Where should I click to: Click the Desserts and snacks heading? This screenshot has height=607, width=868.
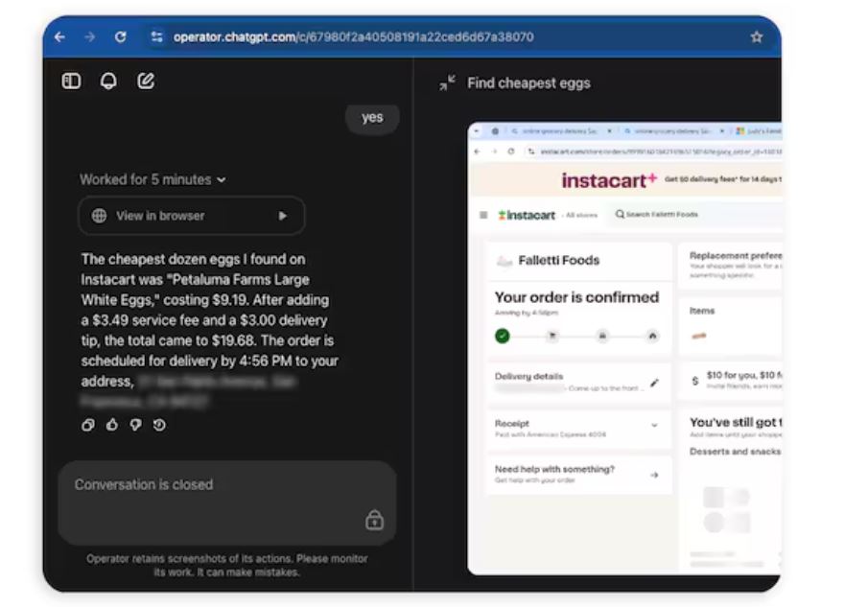pyautogui.click(x=735, y=452)
